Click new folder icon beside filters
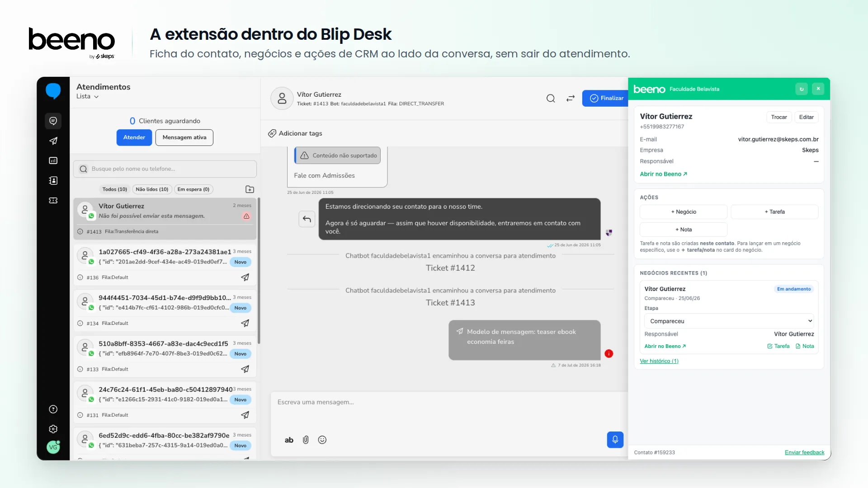 coord(250,189)
